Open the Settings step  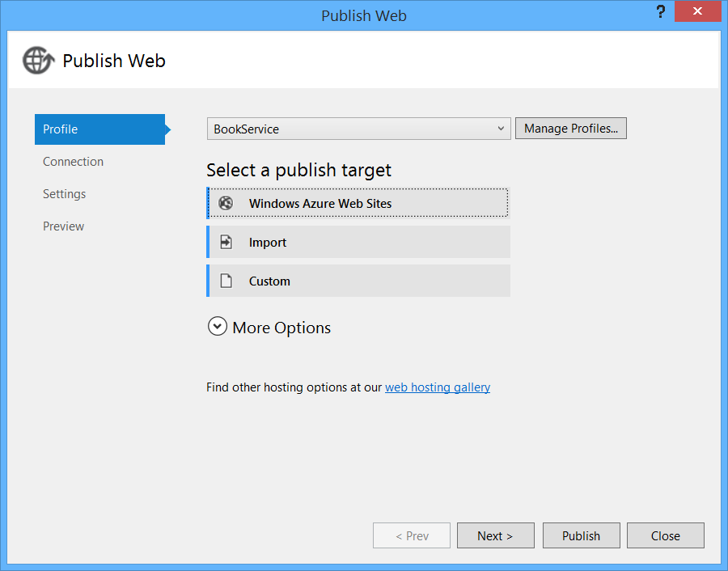(x=65, y=194)
